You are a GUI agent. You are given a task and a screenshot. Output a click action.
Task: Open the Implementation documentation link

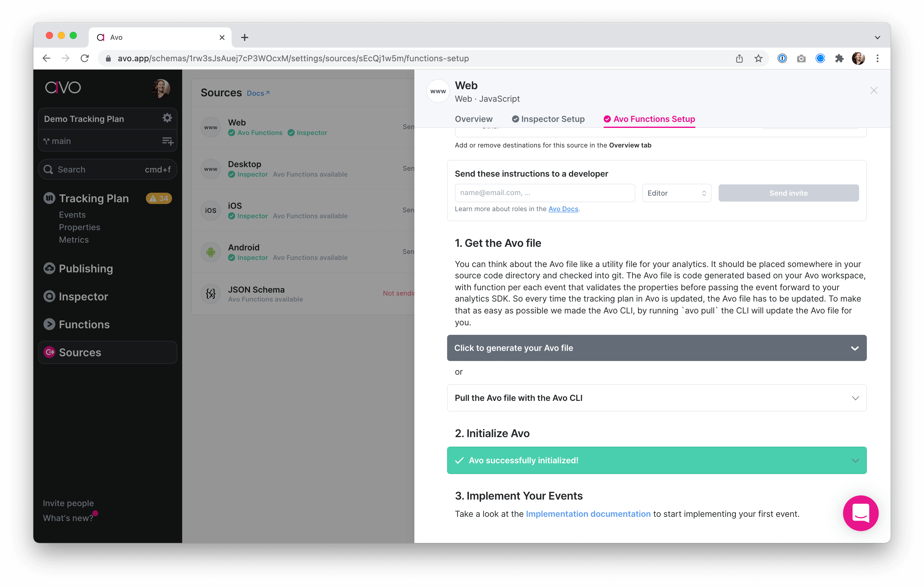point(588,514)
